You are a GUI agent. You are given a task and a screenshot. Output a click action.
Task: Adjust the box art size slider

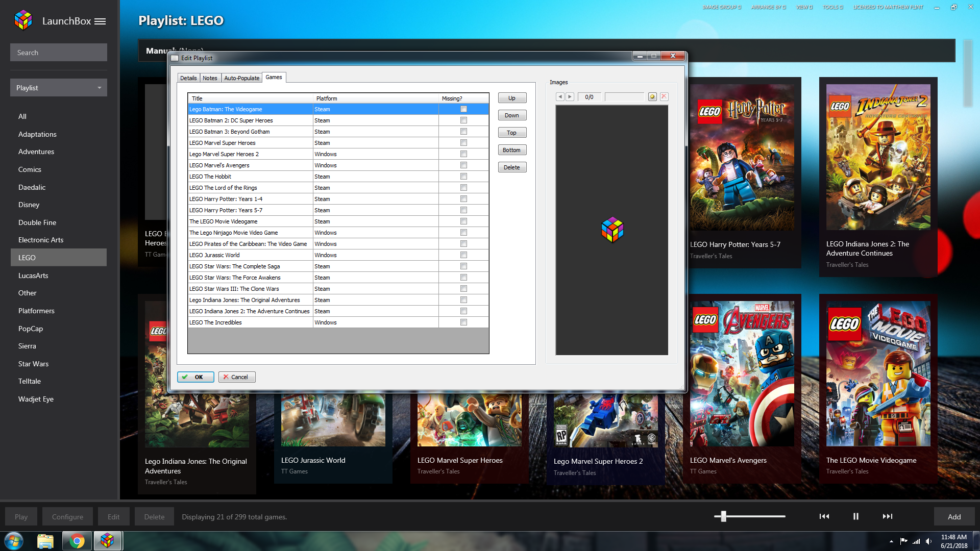coord(723,516)
